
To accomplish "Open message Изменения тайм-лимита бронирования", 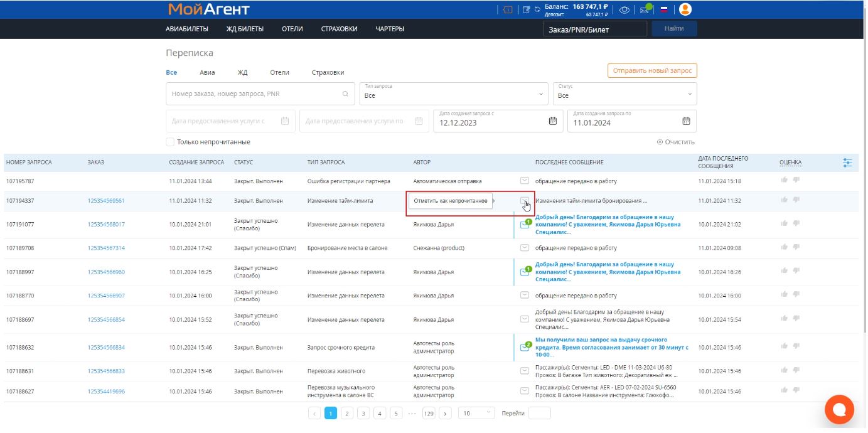I will 591,201.
